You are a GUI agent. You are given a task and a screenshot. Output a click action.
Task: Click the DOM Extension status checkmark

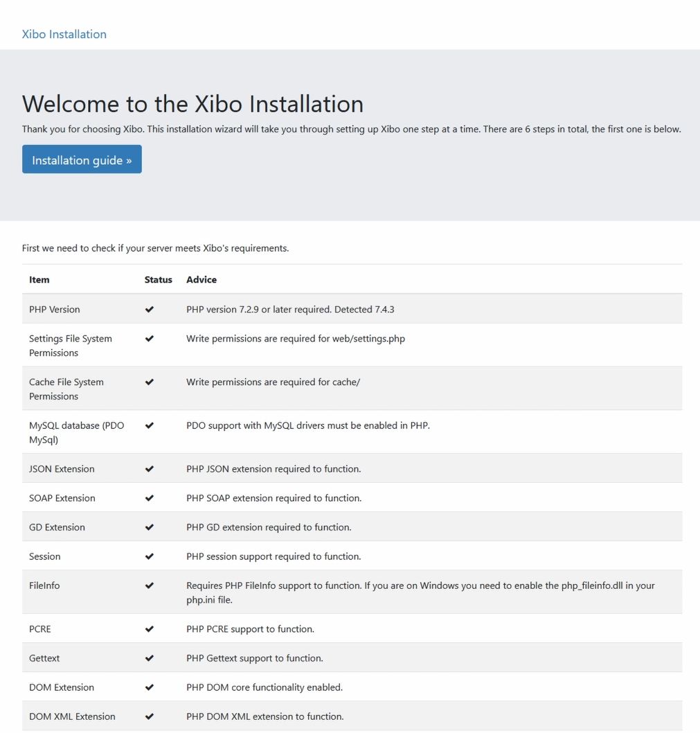(150, 687)
